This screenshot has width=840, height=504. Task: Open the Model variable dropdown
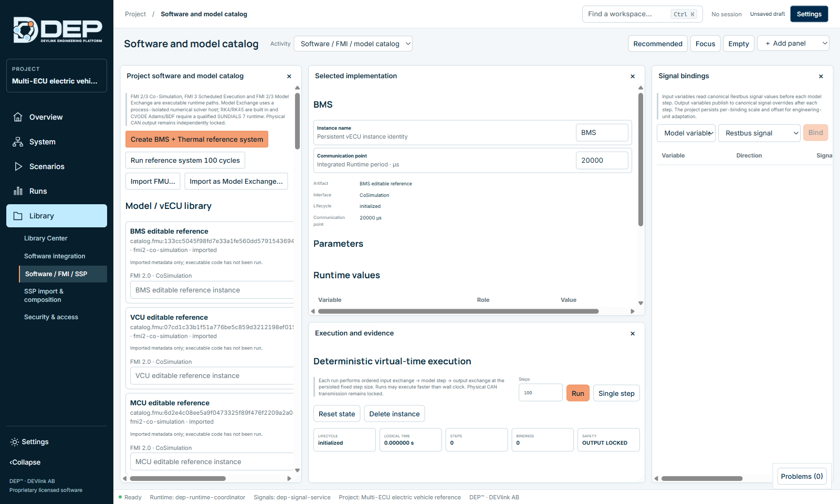tap(686, 133)
